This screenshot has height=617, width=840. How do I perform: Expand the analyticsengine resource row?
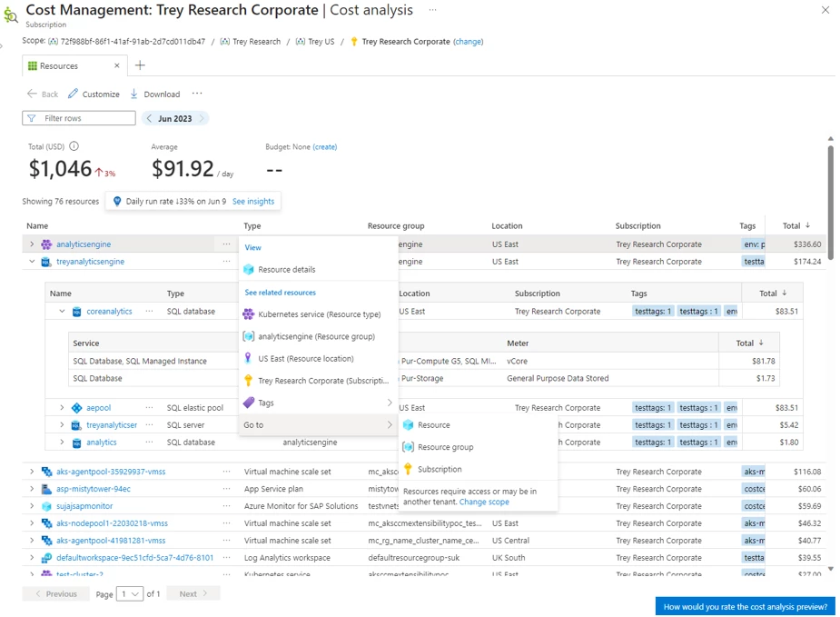pos(32,244)
